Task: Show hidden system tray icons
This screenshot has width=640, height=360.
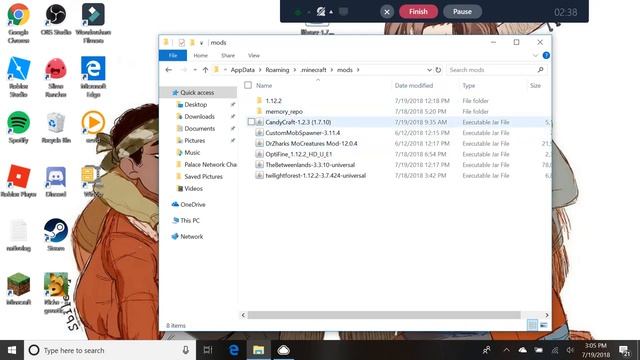Action: (x=507, y=350)
